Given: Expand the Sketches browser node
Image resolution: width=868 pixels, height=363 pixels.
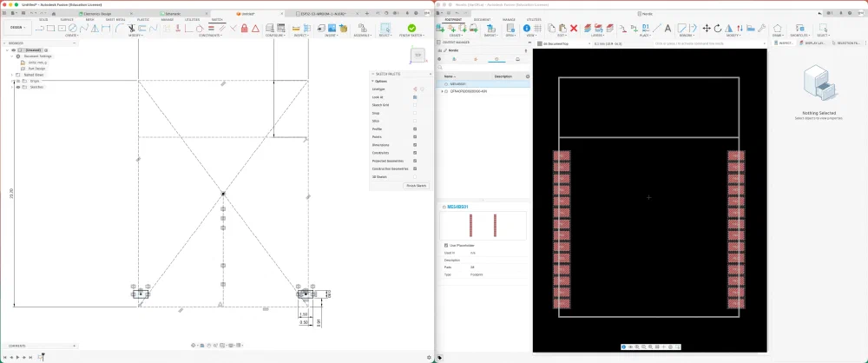Looking at the screenshot, I should 11,87.
